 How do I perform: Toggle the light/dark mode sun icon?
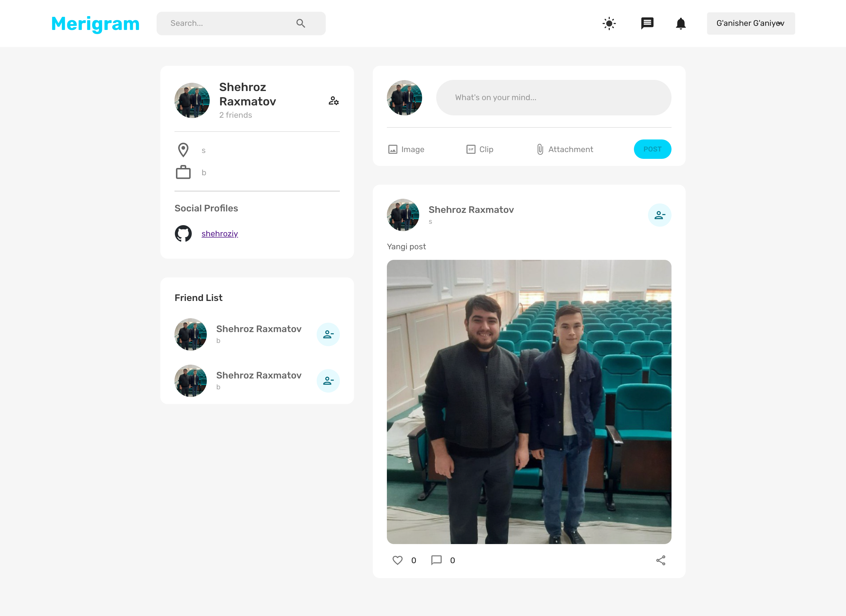point(609,23)
